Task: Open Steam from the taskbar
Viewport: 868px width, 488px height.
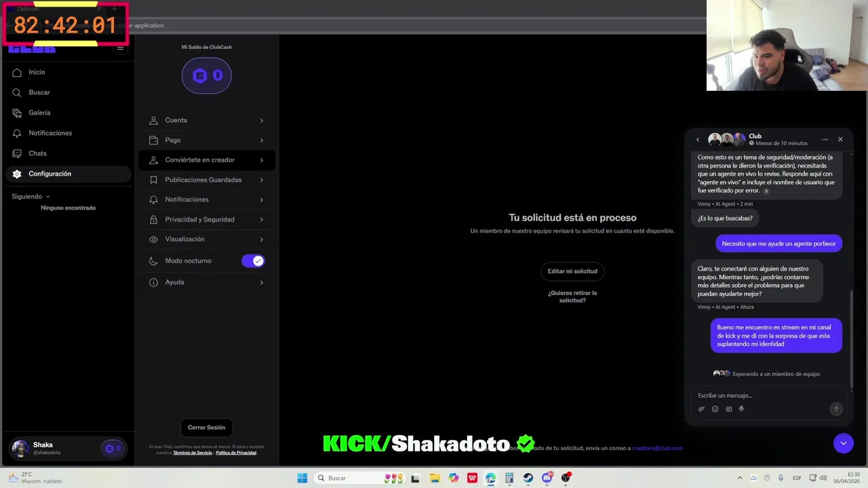Action: click(x=528, y=478)
